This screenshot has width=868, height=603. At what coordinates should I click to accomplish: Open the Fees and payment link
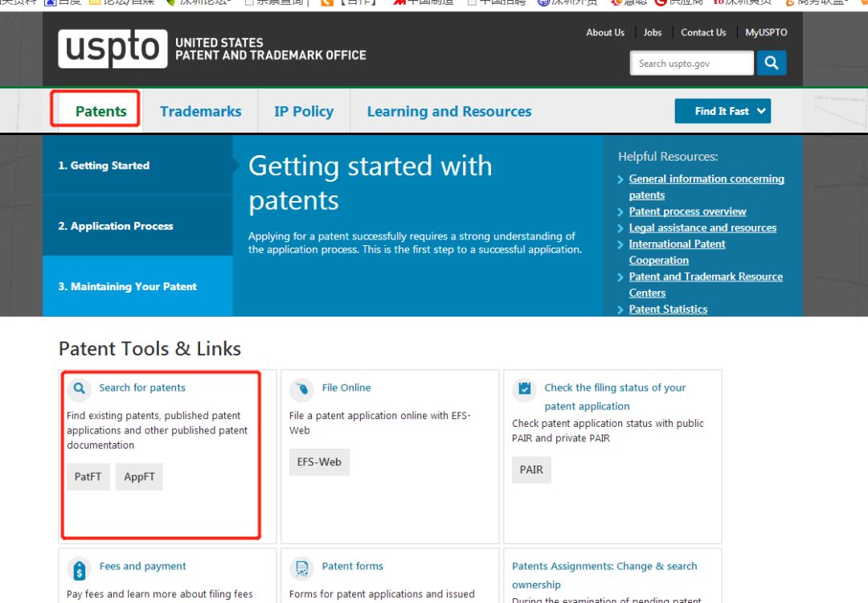143,566
